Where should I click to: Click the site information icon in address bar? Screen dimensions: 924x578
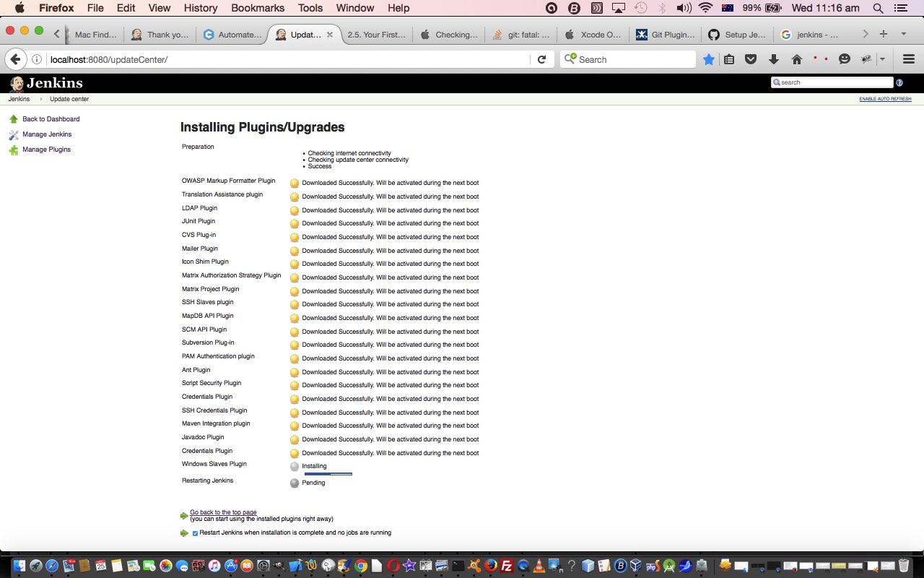click(x=37, y=59)
